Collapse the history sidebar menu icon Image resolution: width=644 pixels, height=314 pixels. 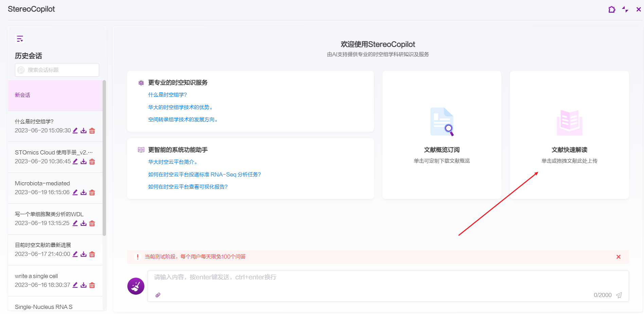[x=20, y=39]
